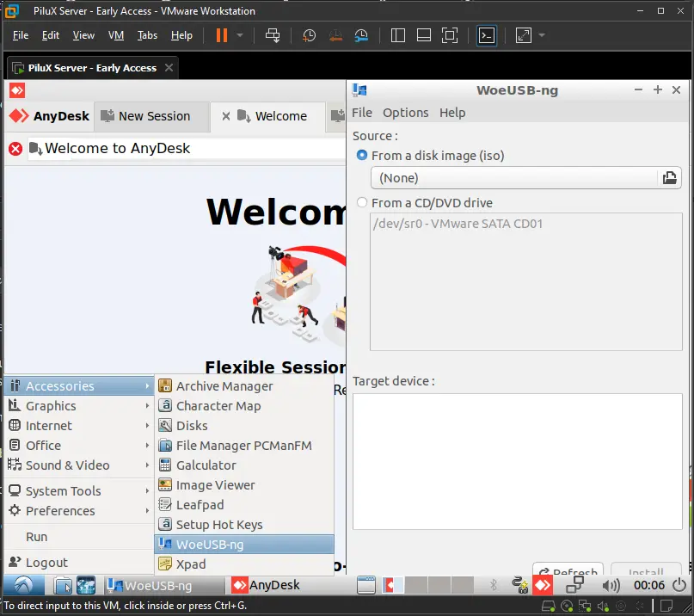The width and height of the screenshot is (694, 616).
Task: Open the VMware Help menu
Action: [181, 35]
